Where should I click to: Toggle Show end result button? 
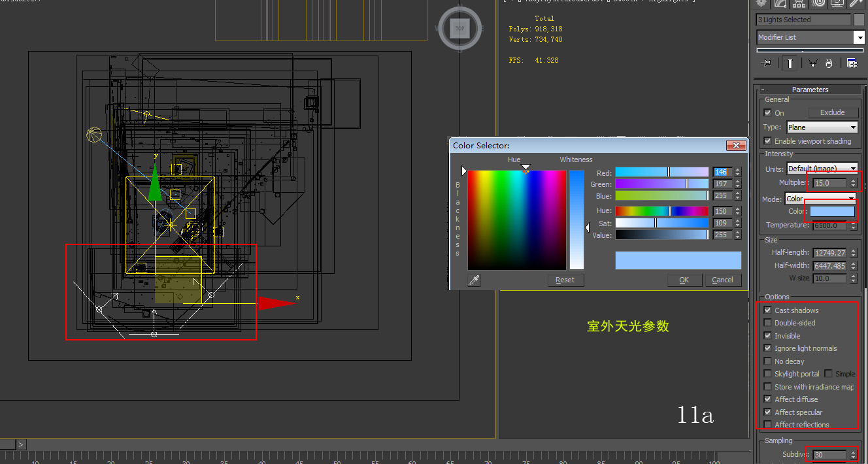tap(790, 63)
